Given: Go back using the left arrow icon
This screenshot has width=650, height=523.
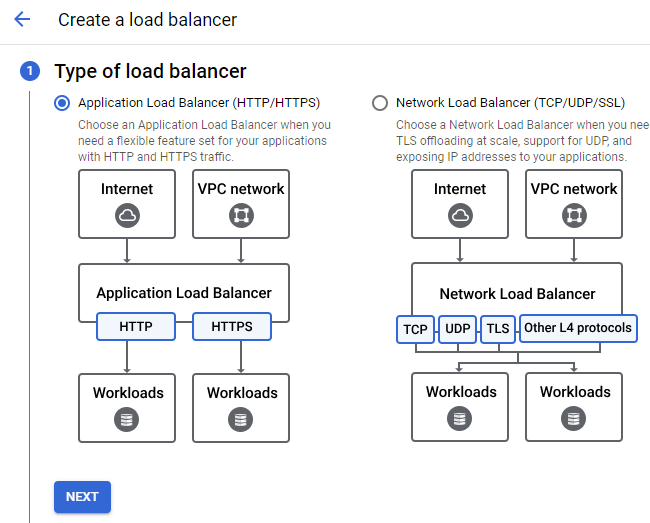Looking at the screenshot, I should [x=22, y=19].
